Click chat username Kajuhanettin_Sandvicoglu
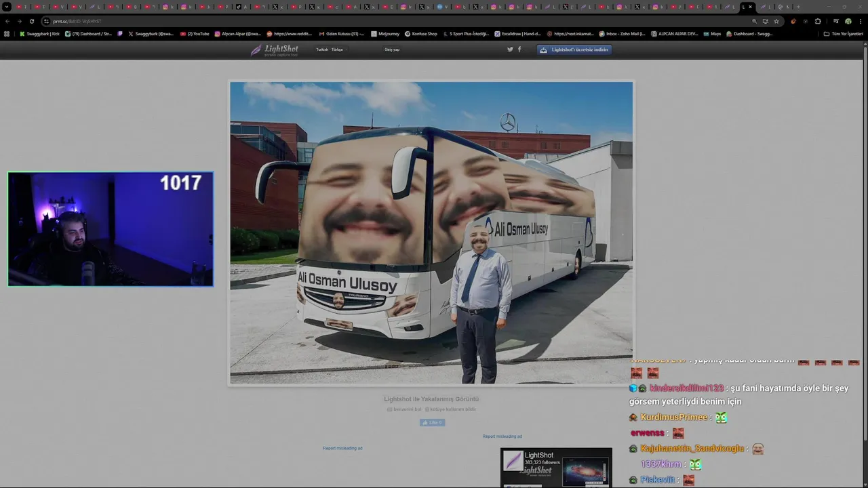 [x=692, y=449]
